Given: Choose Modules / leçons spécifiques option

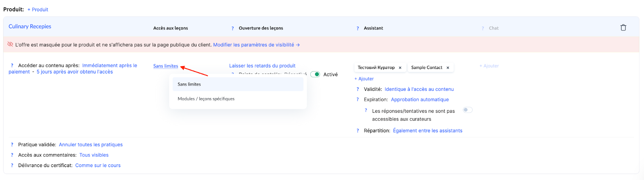Looking at the screenshot, I should coord(206,99).
